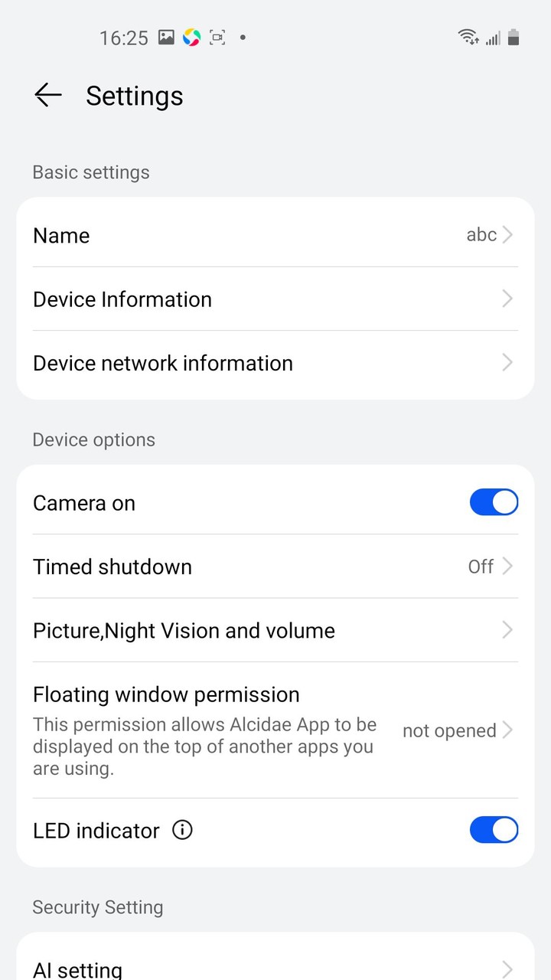This screenshot has width=551, height=980.
Task: Expand Device Information chevron
Action: [x=507, y=299]
